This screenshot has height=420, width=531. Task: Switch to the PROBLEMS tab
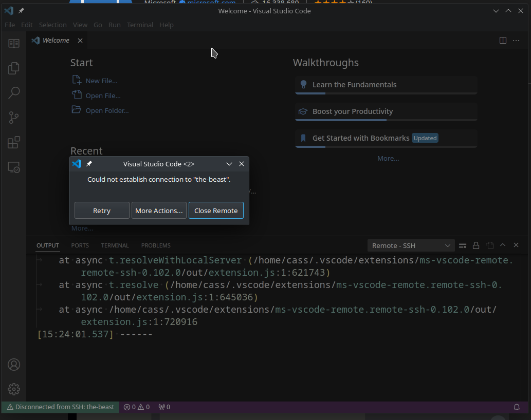pyautogui.click(x=155, y=245)
